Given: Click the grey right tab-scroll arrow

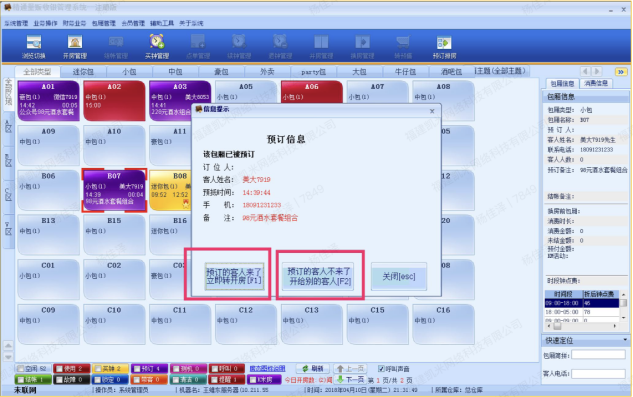Looking at the screenshot, I should [597, 71].
